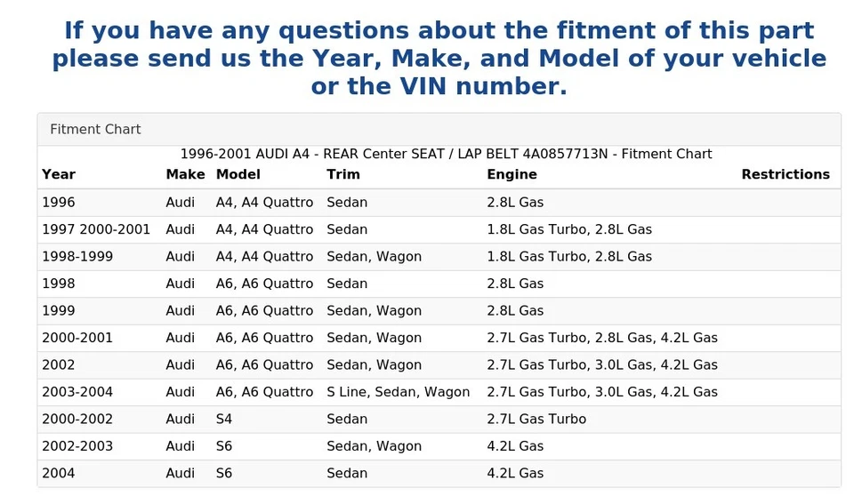Click the blue fitment questions heading text
Viewport: 854px width, 504px height.
click(439, 59)
